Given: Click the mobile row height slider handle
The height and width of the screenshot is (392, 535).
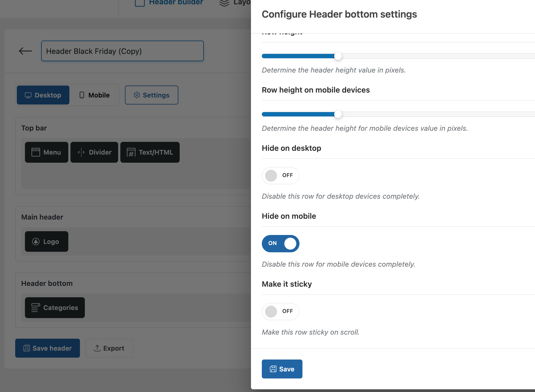Looking at the screenshot, I should [338, 114].
